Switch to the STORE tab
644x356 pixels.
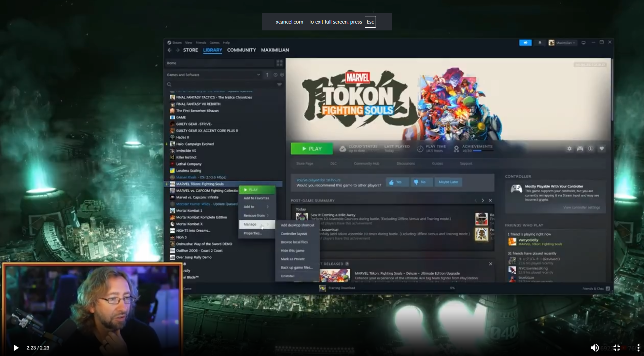coord(191,50)
